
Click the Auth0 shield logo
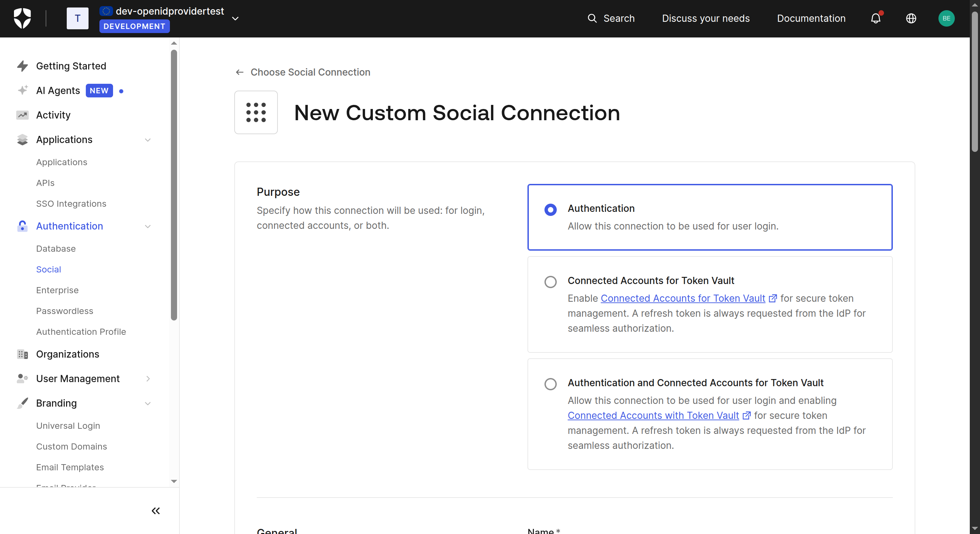pos(22,18)
